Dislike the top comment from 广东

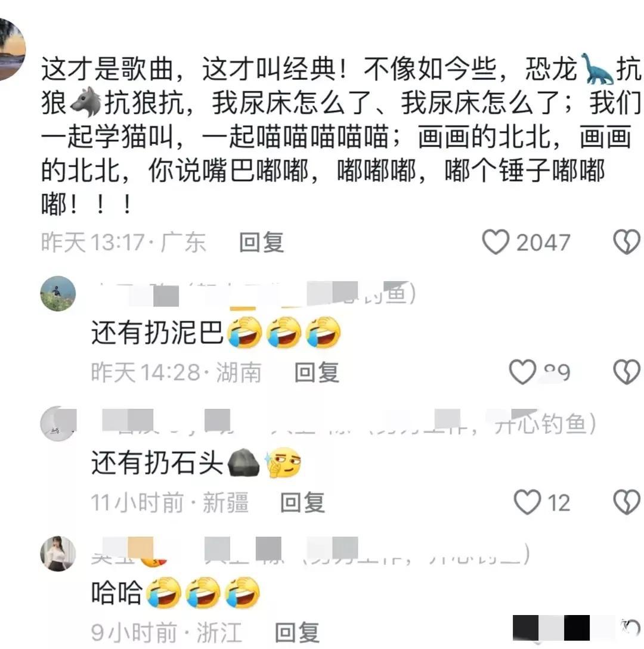627,242
